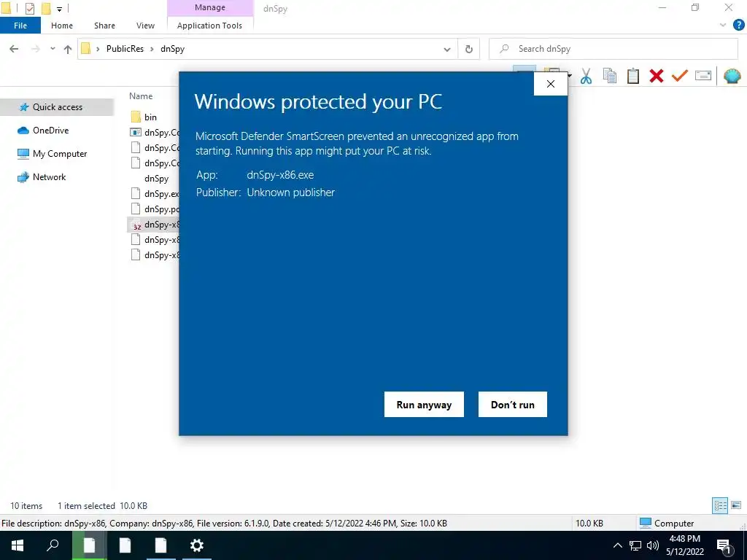This screenshot has height=560, width=747.
Task: Click Run anyway in SmartScreen dialog
Action: pyautogui.click(x=424, y=404)
